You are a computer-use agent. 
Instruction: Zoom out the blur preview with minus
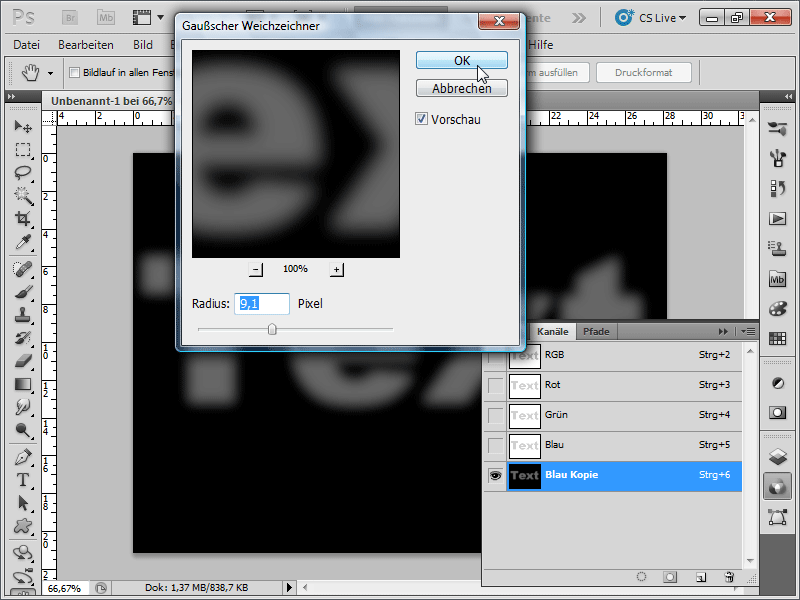click(x=256, y=269)
